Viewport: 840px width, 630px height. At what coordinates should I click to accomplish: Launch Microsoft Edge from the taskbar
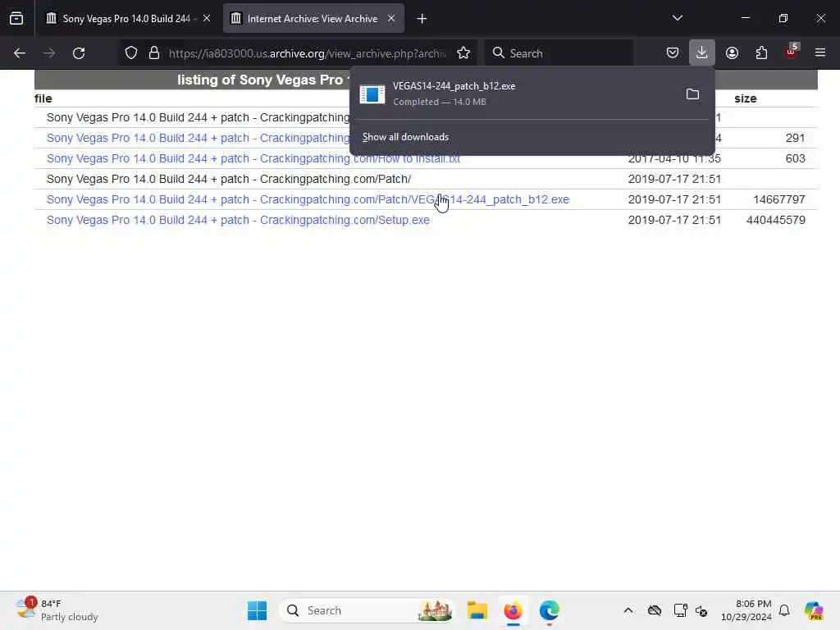click(549, 610)
